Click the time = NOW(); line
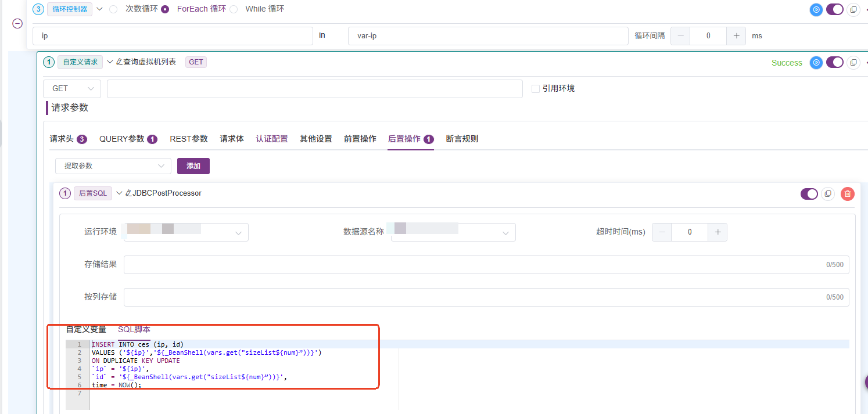Screen dimensions: 868x414 pos(117,385)
